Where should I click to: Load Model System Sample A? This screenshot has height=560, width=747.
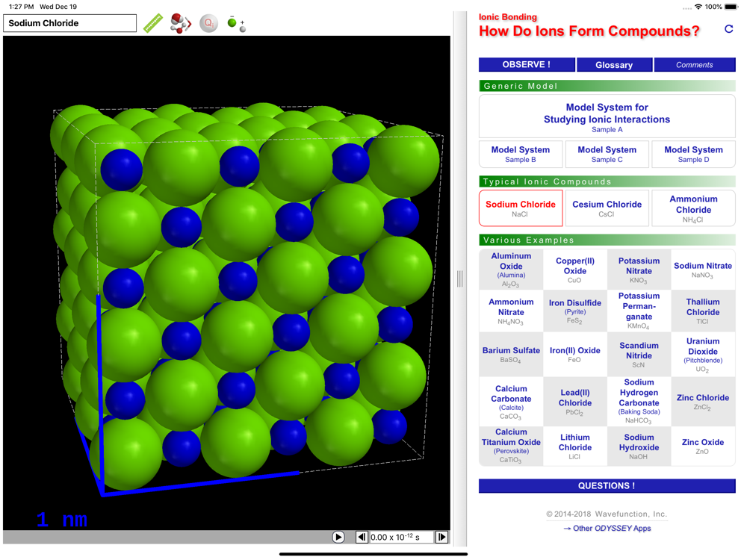pos(607,116)
